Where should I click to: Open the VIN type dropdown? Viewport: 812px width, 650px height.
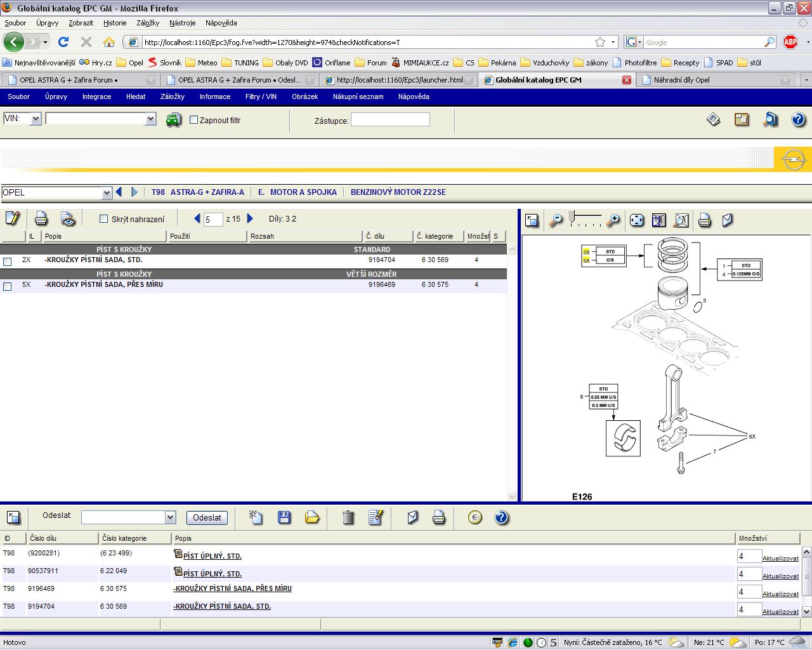(x=36, y=119)
